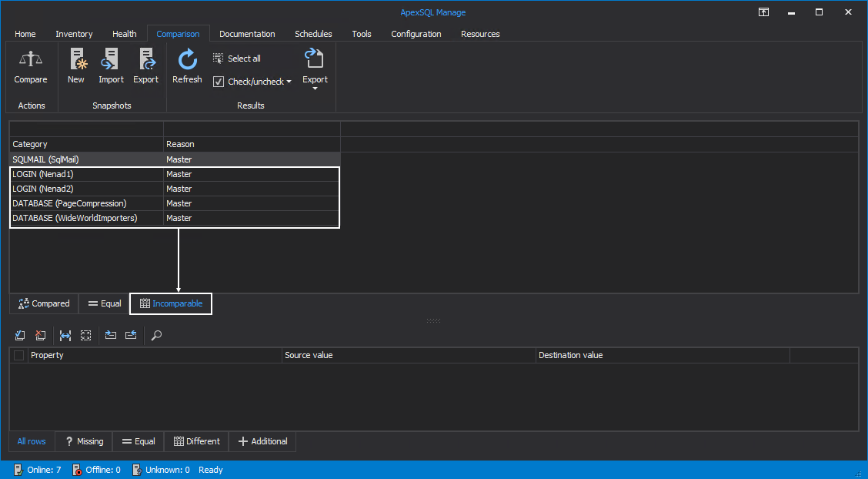Select the DATABASE (WideWorldImporters) row
The width and height of the screenshot is (868, 479).
pos(175,218)
